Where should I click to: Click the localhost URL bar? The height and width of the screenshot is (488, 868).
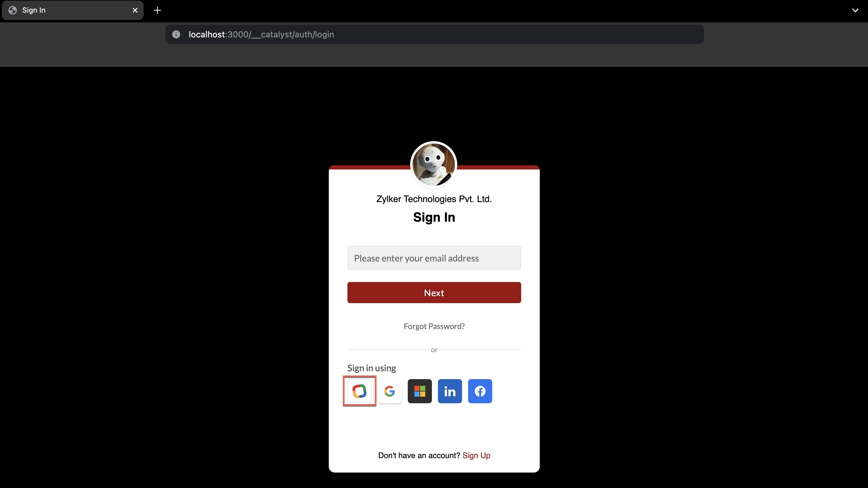(x=434, y=34)
